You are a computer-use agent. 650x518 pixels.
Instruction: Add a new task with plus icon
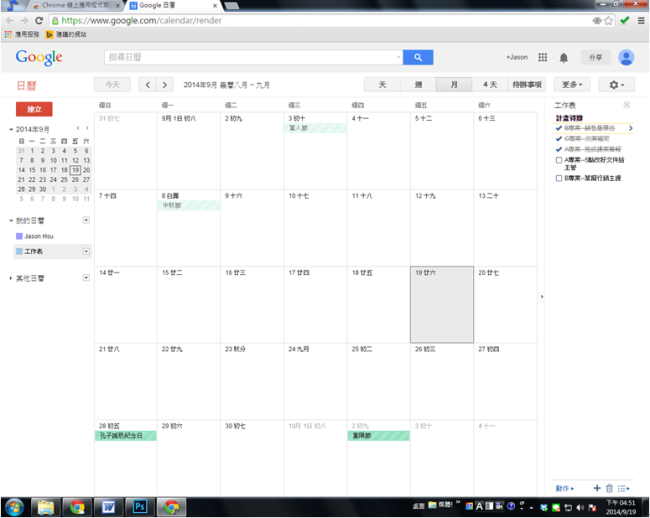(597, 488)
